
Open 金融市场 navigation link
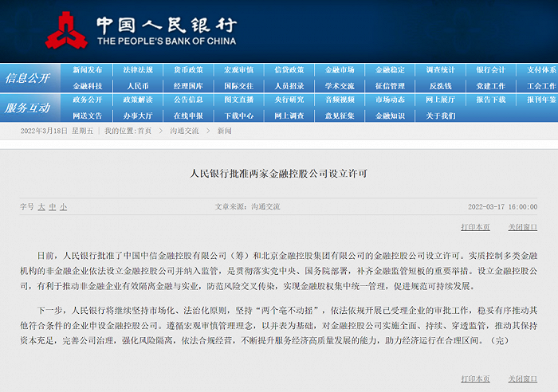(340, 70)
